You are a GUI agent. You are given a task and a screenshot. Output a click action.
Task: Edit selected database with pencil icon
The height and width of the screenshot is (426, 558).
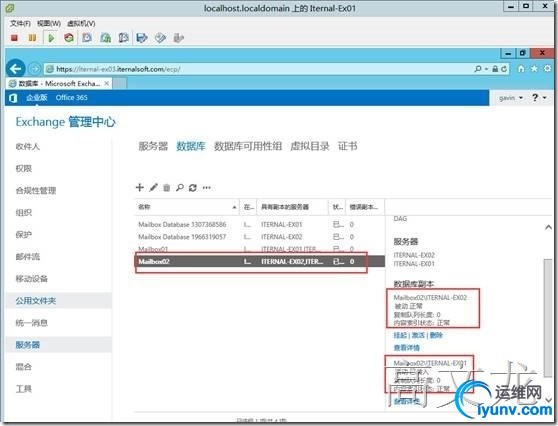coord(153,188)
